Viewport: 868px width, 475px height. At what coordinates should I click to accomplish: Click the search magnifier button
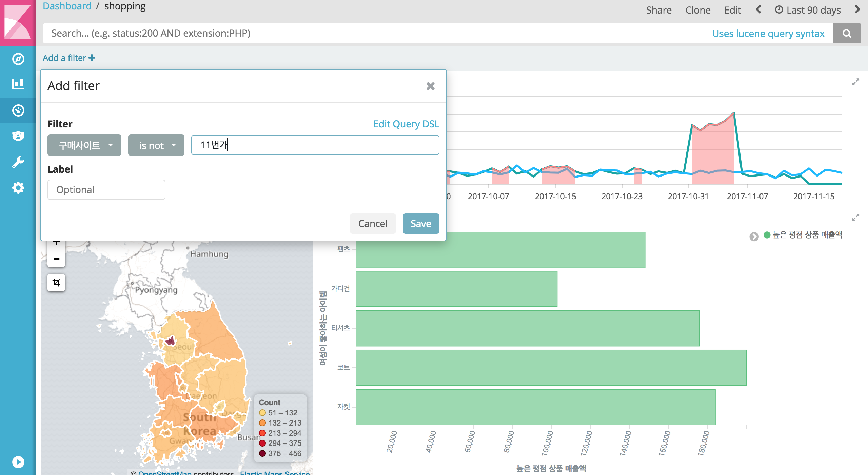(847, 33)
